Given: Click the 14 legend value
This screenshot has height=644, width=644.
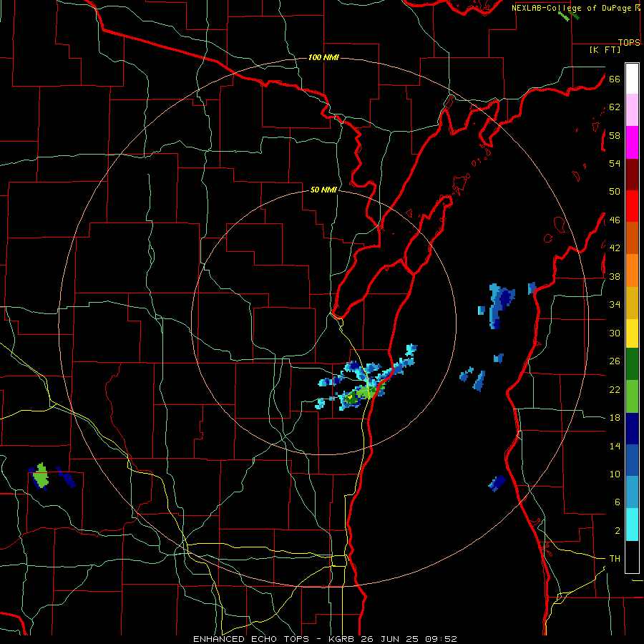Looking at the screenshot, I should [x=615, y=446].
